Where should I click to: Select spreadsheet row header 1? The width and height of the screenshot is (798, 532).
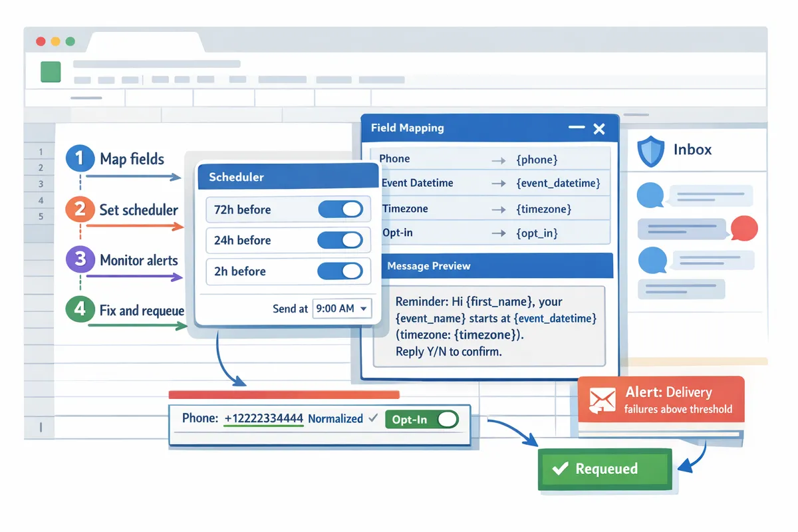pos(41,152)
